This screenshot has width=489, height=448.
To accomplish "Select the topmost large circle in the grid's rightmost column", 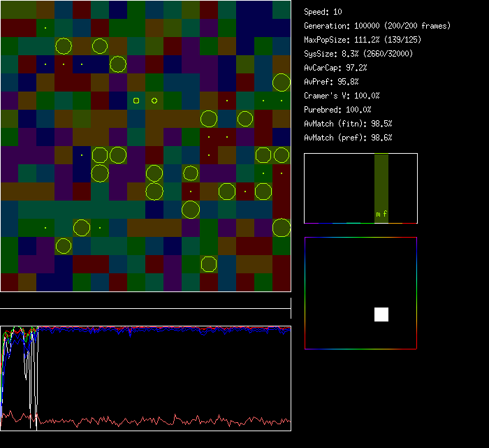I will click(282, 82).
